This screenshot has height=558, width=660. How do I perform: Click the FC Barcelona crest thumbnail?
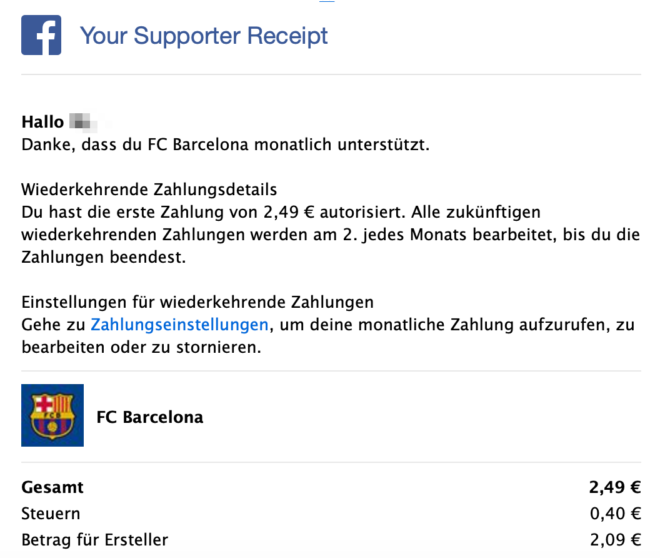(x=53, y=415)
